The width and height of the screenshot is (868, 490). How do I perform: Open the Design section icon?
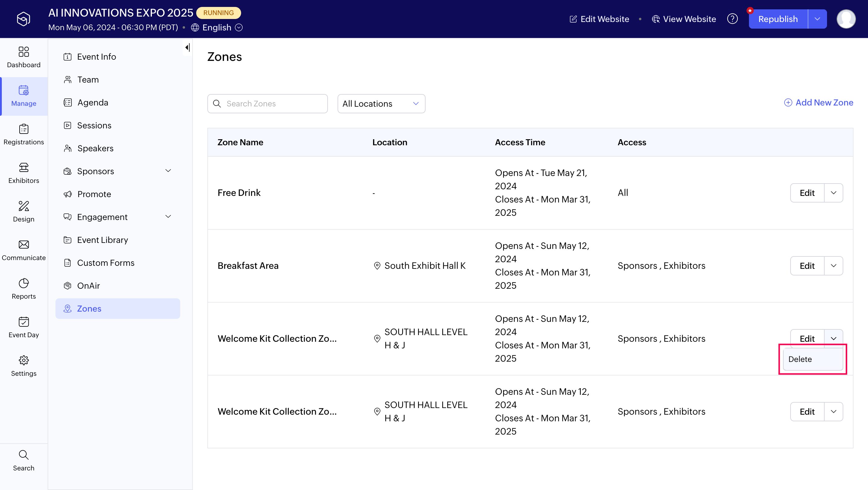24,206
